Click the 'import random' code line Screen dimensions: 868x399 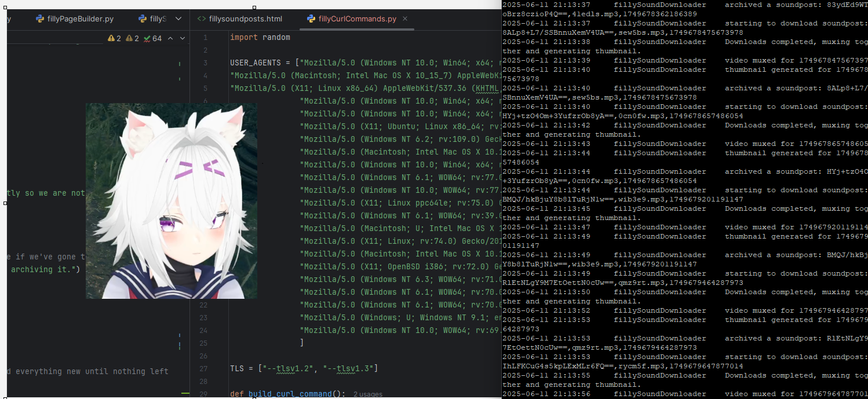260,37
